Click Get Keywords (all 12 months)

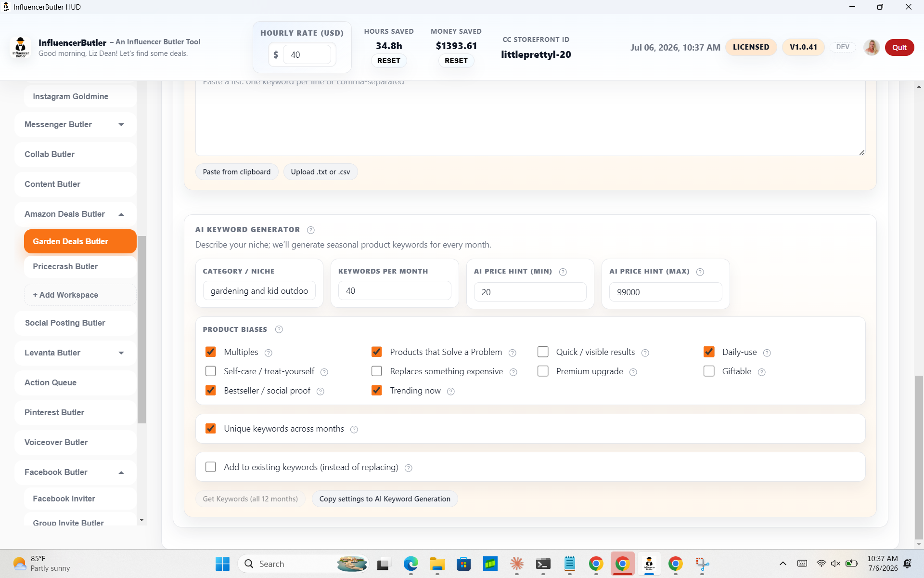[x=250, y=499]
